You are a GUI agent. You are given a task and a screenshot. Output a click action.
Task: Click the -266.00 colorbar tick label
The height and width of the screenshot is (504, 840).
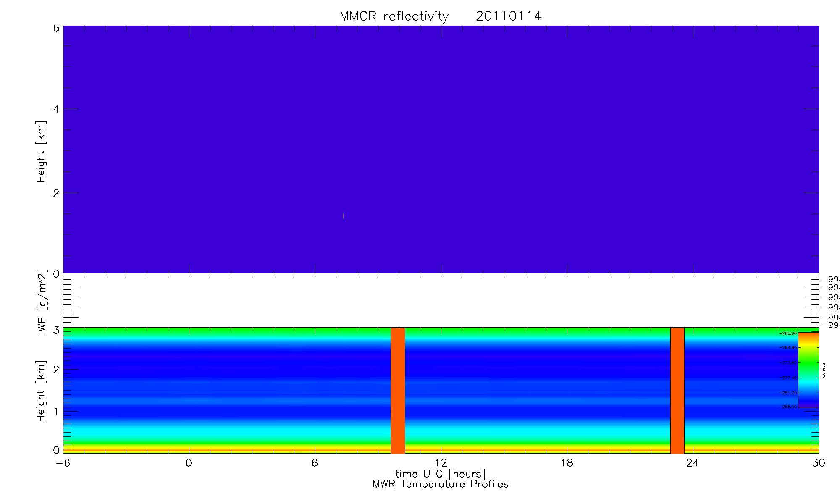(x=788, y=333)
